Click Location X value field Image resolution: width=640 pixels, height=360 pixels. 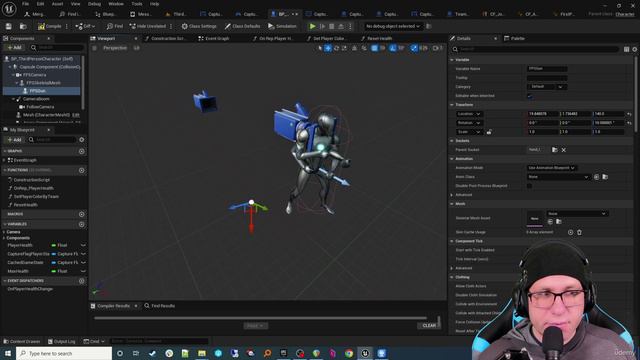542,114
